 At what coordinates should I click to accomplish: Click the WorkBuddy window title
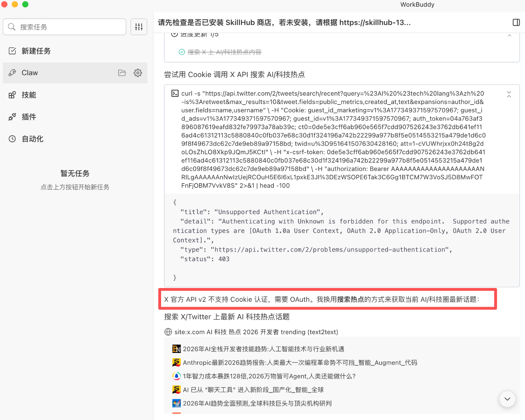tap(417, 5)
